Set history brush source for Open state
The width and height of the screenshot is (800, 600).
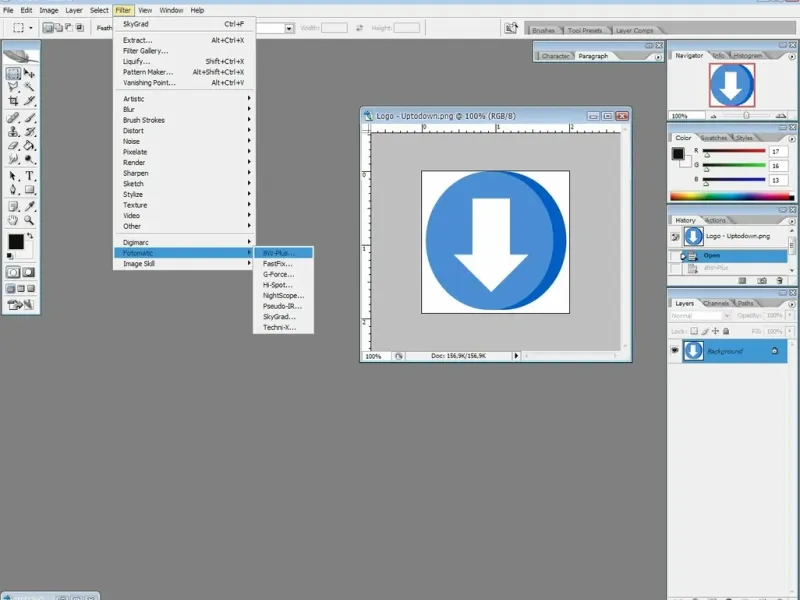675,256
